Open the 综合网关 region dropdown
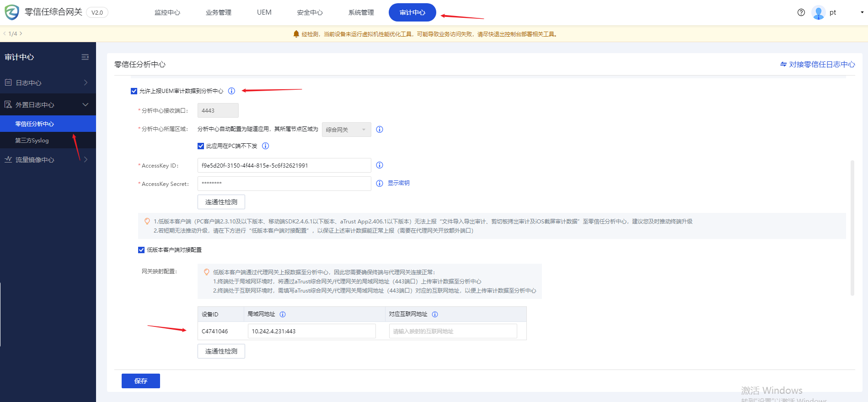Viewport: 868px width, 402px height. [346, 130]
